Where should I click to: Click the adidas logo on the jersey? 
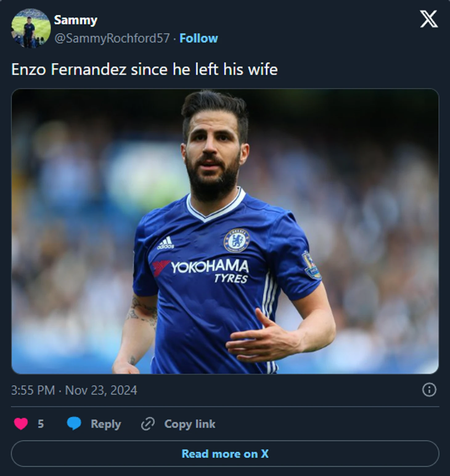[x=166, y=243]
